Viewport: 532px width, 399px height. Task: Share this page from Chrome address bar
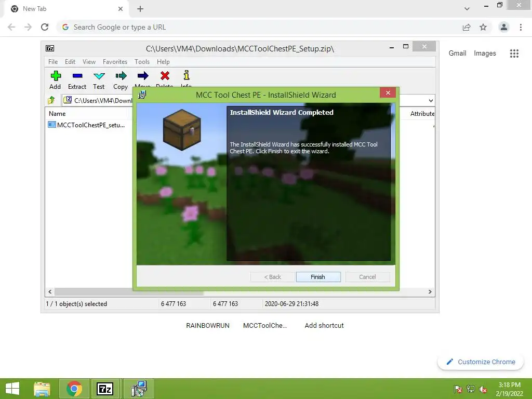(x=467, y=27)
